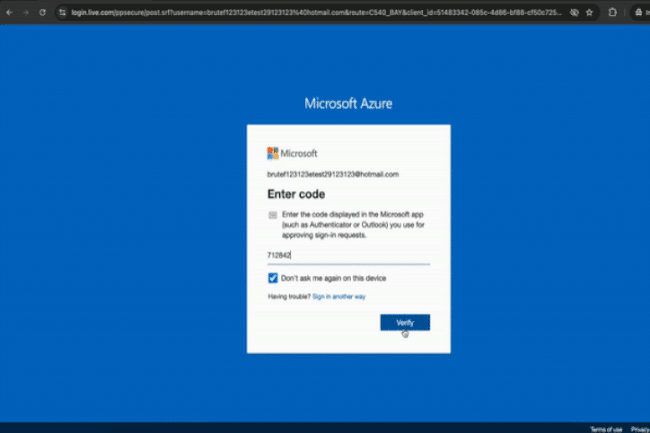Click the code field containing 712842
This screenshot has width=650, height=433.
pyautogui.click(x=348, y=255)
